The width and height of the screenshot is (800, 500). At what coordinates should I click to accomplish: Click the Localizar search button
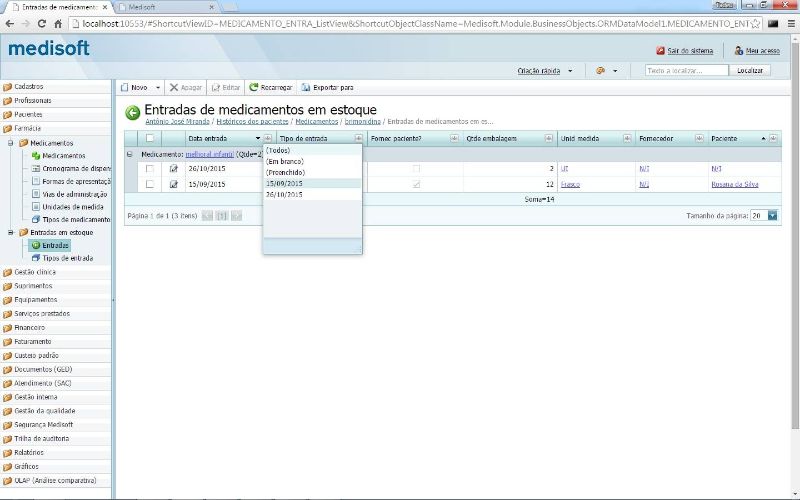point(749,70)
